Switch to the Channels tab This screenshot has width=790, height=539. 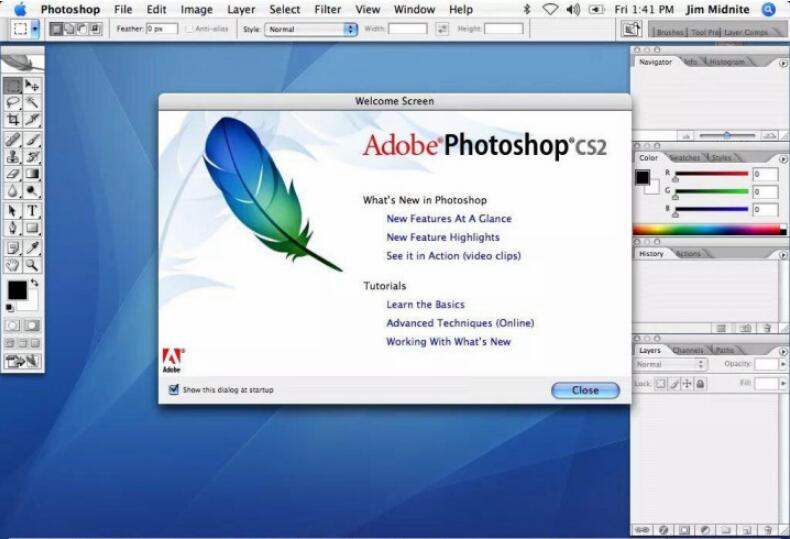pos(688,350)
